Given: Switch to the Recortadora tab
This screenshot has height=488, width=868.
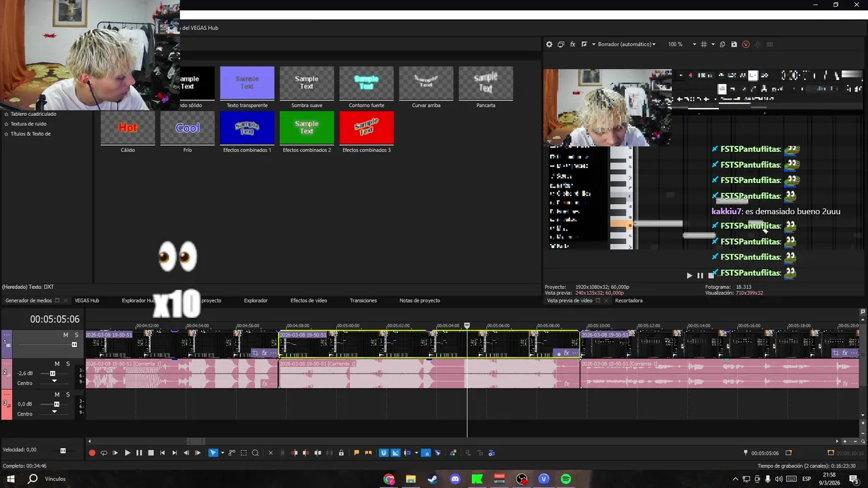Looking at the screenshot, I should pyautogui.click(x=629, y=300).
